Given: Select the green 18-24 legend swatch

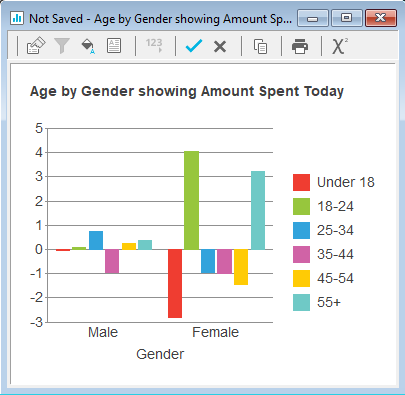Looking at the screenshot, I should tap(301, 206).
